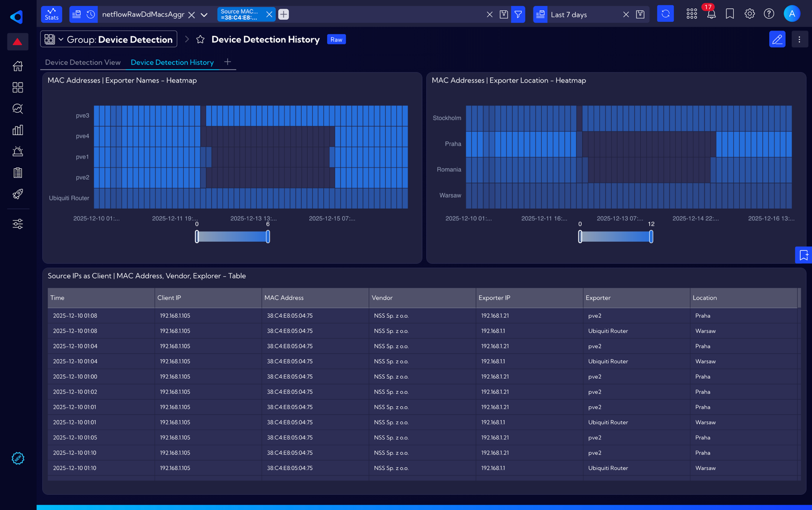
Task: Open the Stats view button
Action: (52, 14)
